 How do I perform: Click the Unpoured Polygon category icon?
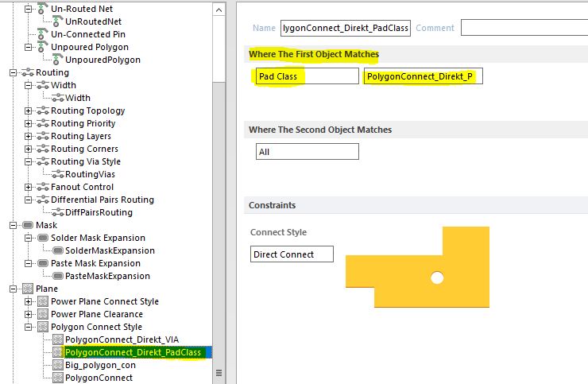(x=42, y=47)
